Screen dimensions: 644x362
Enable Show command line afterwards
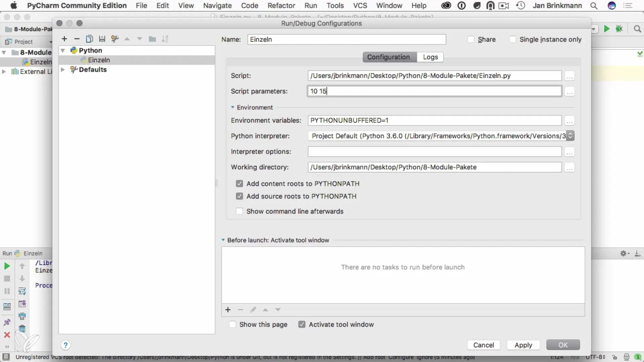point(239,212)
